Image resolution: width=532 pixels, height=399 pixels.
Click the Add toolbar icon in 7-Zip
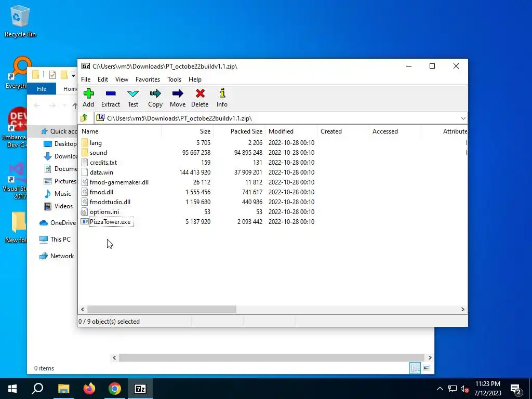pyautogui.click(x=88, y=94)
